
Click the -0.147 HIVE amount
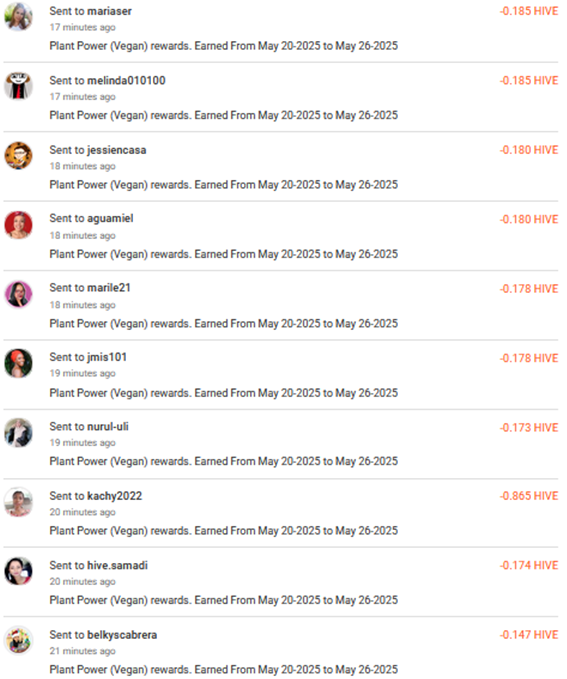pos(529,635)
